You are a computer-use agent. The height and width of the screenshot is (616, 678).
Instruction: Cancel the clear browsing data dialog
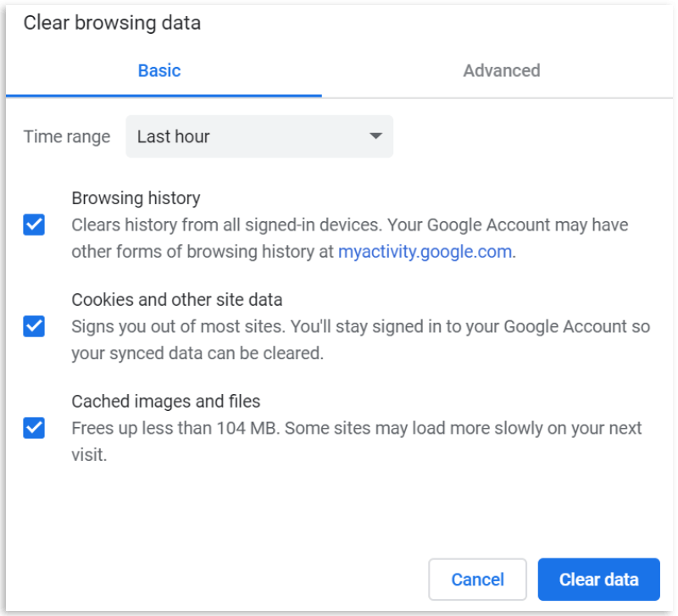point(477,580)
